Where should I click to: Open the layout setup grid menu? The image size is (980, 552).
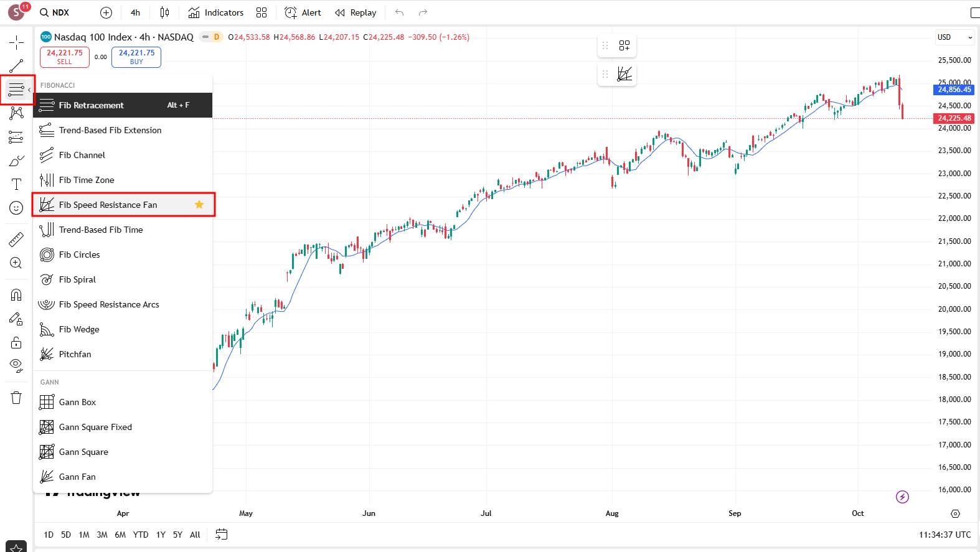(x=261, y=12)
